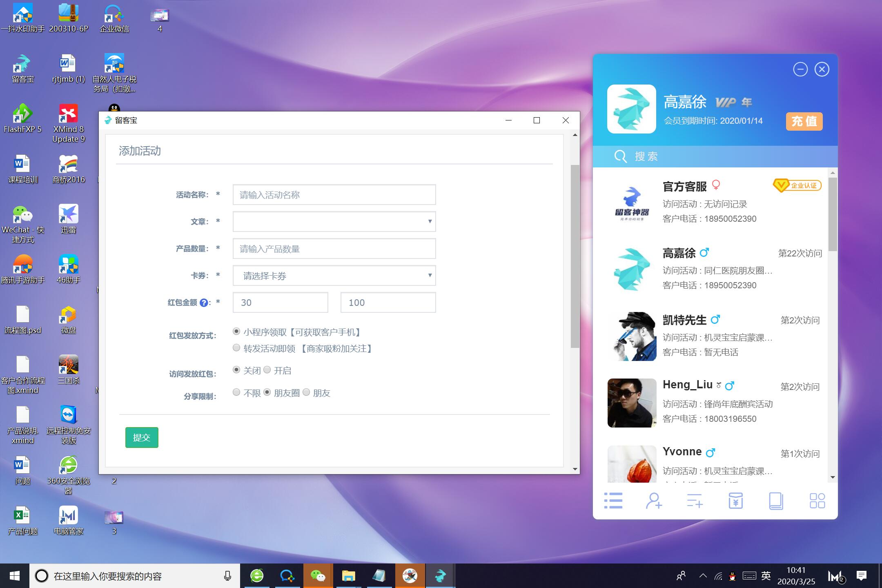Close the sidebar panel with round X button

click(x=822, y=69)
